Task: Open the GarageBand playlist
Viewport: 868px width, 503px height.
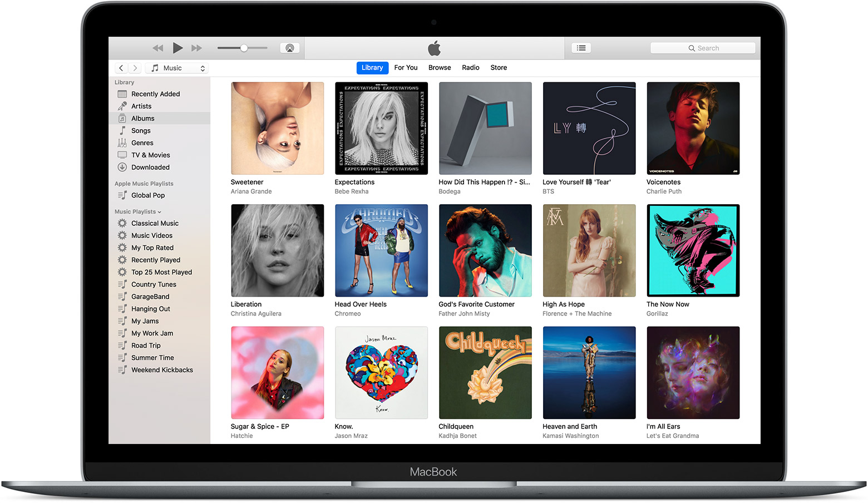Action: pyautogui.click(x=149, y=297)
